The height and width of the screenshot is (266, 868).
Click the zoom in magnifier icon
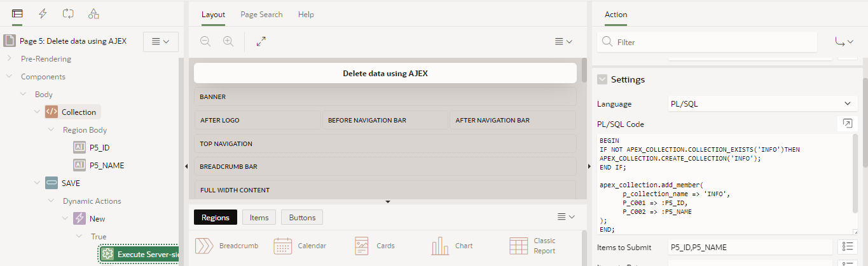click(x=228, y=41)
